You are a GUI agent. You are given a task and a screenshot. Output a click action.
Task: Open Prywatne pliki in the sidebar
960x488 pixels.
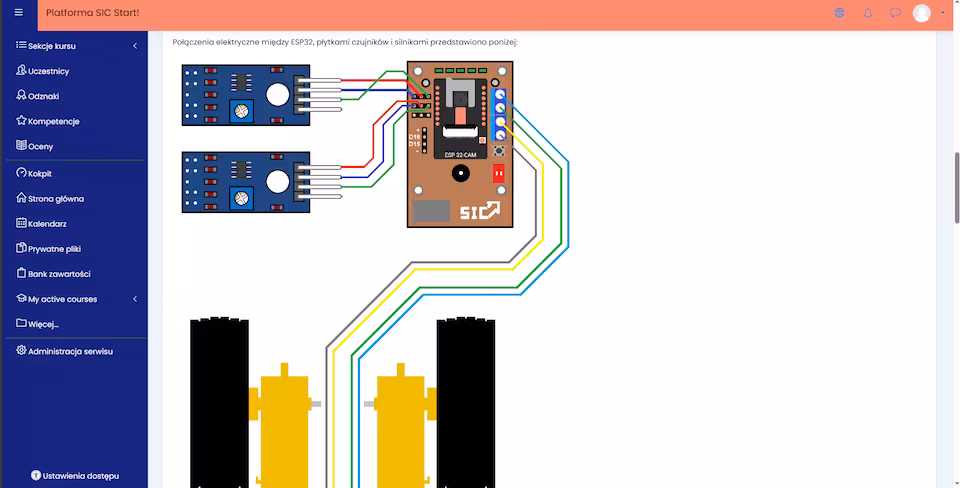click(x=54, y=249)
